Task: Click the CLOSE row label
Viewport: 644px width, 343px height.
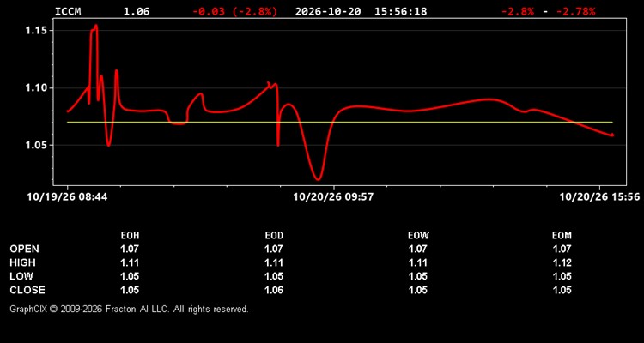Action: pyautogui.click(x=27, y=290)
